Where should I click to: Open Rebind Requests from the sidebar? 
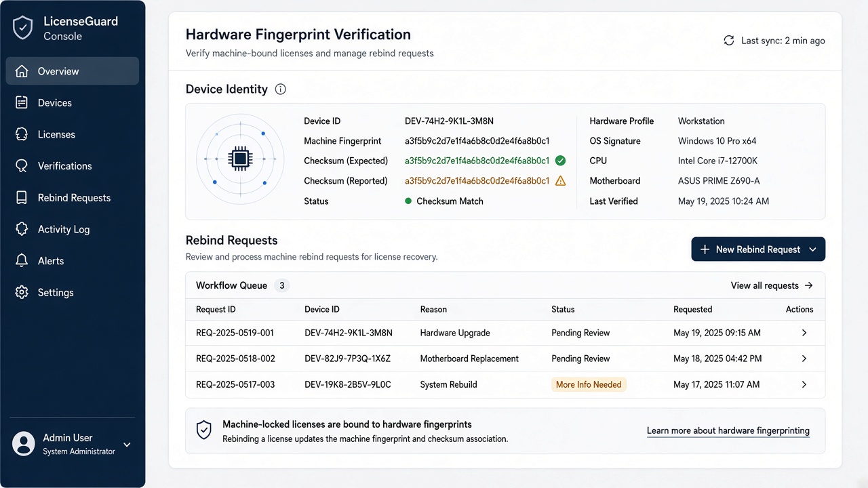(x=73, y=198)
